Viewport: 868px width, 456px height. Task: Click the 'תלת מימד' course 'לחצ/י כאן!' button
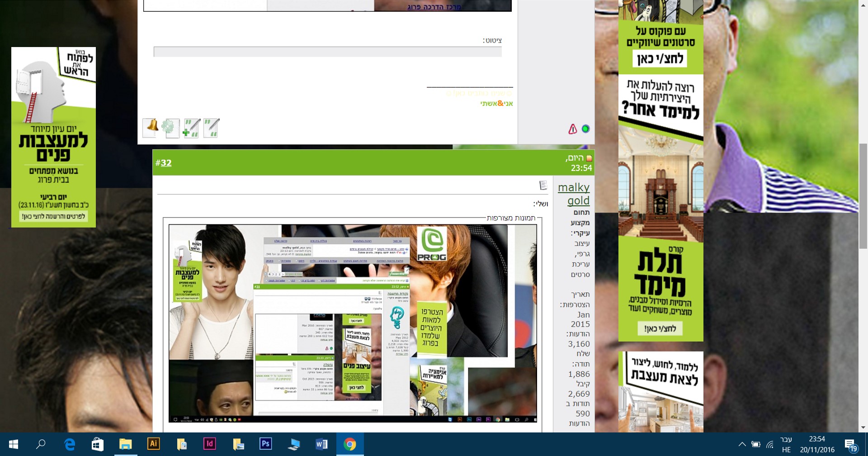pyautogui.click(x=660, y=328)
